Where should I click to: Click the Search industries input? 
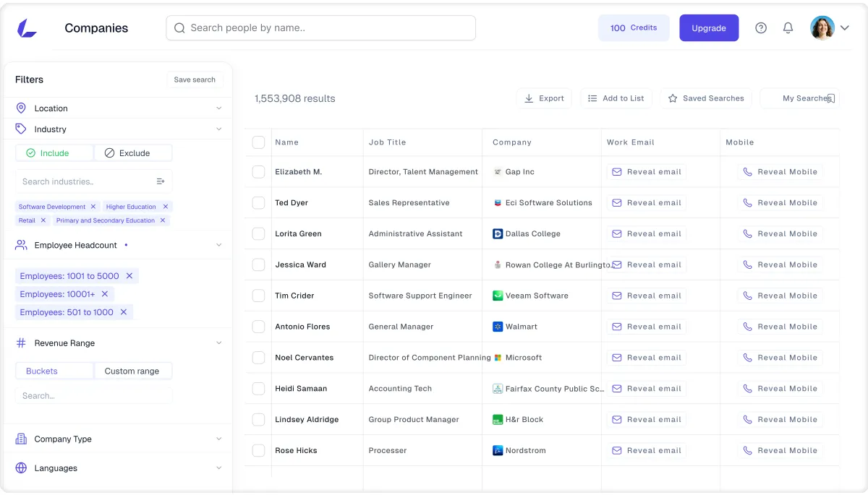pos(93,181)
